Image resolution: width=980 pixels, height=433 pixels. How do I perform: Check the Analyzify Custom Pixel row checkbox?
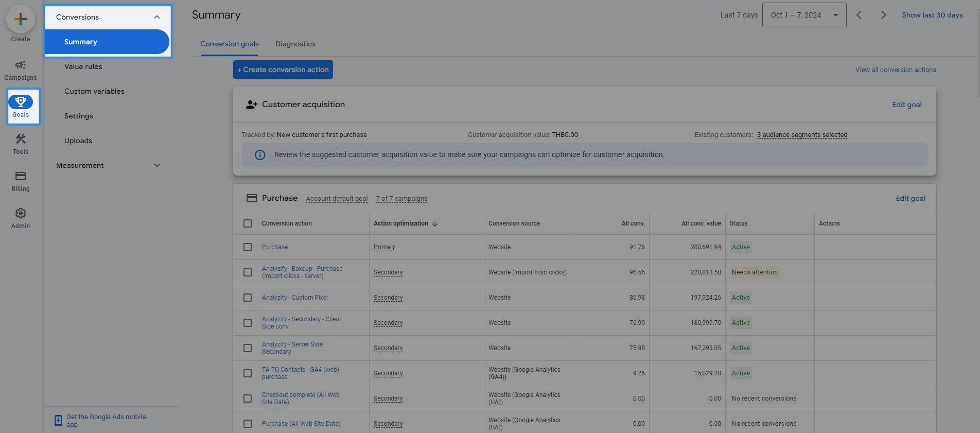[x=248, y=298]
